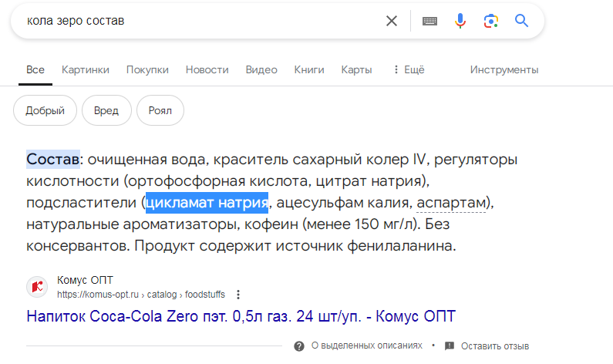Open the Инструменты search tools
This screenshot has height=364, width=613.
(504, 69)
